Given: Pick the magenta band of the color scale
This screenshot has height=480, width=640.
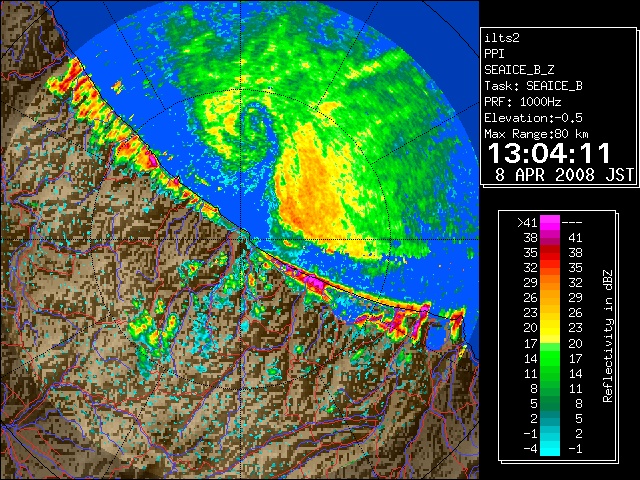Looking at the screenshot, I should (x=550, y=222).
